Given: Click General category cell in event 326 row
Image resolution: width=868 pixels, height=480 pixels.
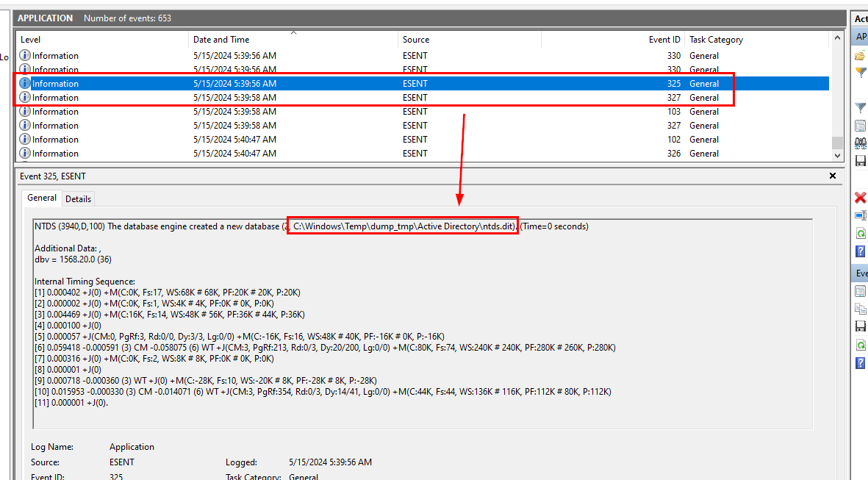Looking at the screenshot, I should tap(703, 153).
